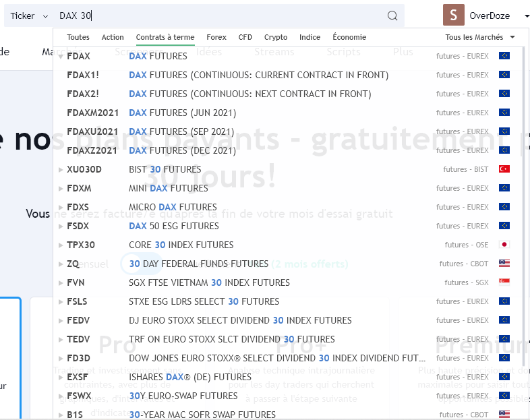The image size is (530, 420).
Task: Select ISHARES DAX (DE) FUTURES result
Action: pyautogui.click(x=287, y=378)
